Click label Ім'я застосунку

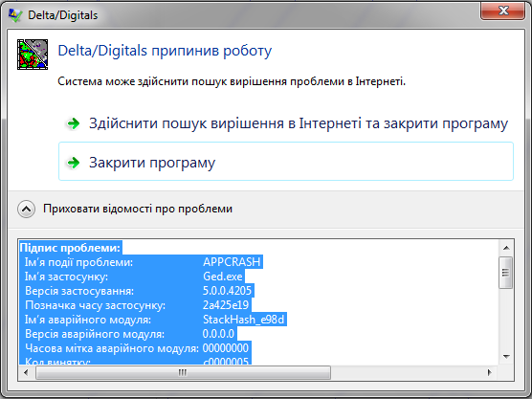point(66,277)
